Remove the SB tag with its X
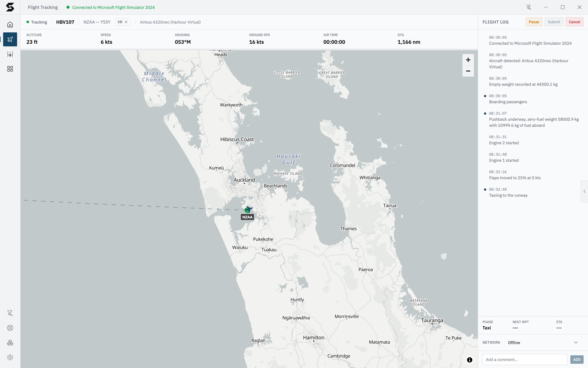 [x=126, y=22]
